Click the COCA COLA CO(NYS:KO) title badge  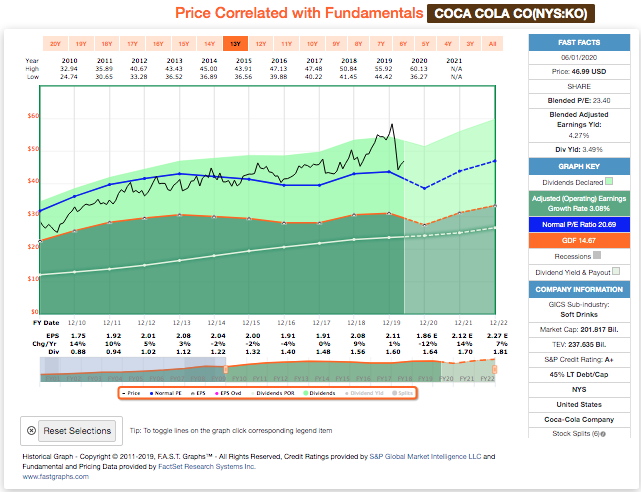[511, 13]
